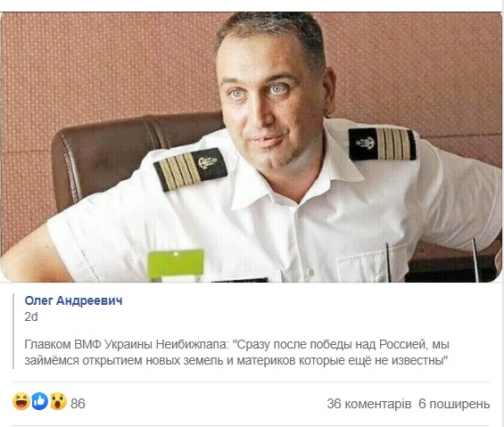The height and width of the screenshot is (427, 504).
Task: Click the line beginning займёмся открытием
Action: pos(236,360)
